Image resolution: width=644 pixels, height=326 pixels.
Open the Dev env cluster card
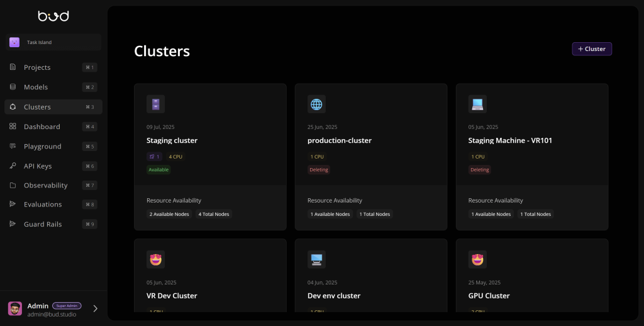(x=334, y=296)
